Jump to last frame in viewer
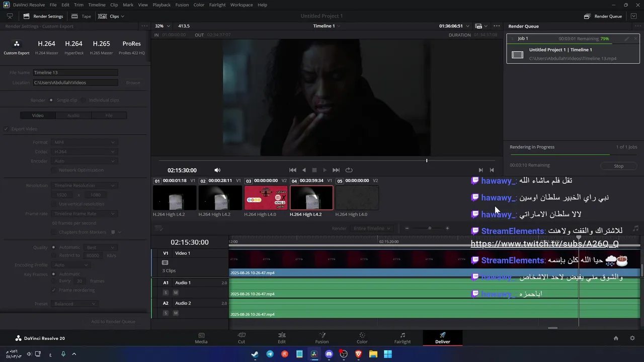The width and height of the screenshot is (644, 362). [336, 170]
